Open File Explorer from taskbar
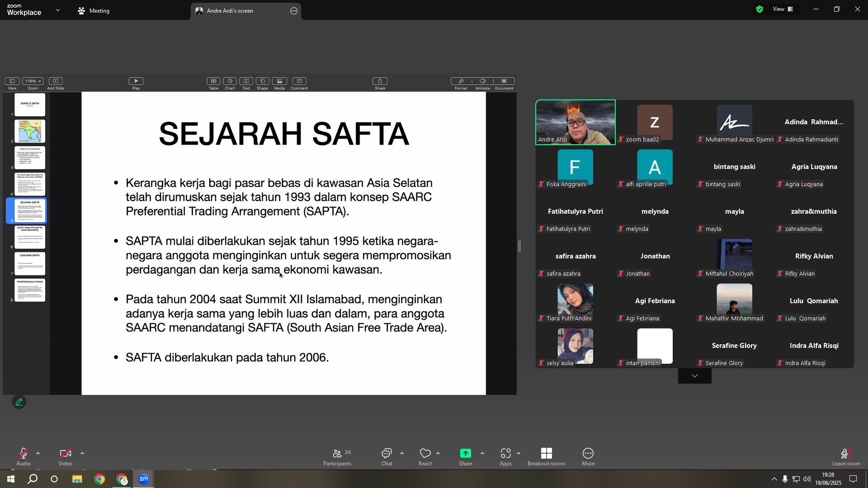The height and width of the screenshot is (488, 868). point(77,479)
